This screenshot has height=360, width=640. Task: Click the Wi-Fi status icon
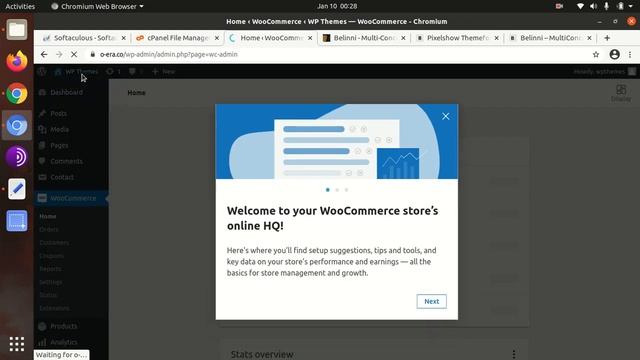point(580,6)
